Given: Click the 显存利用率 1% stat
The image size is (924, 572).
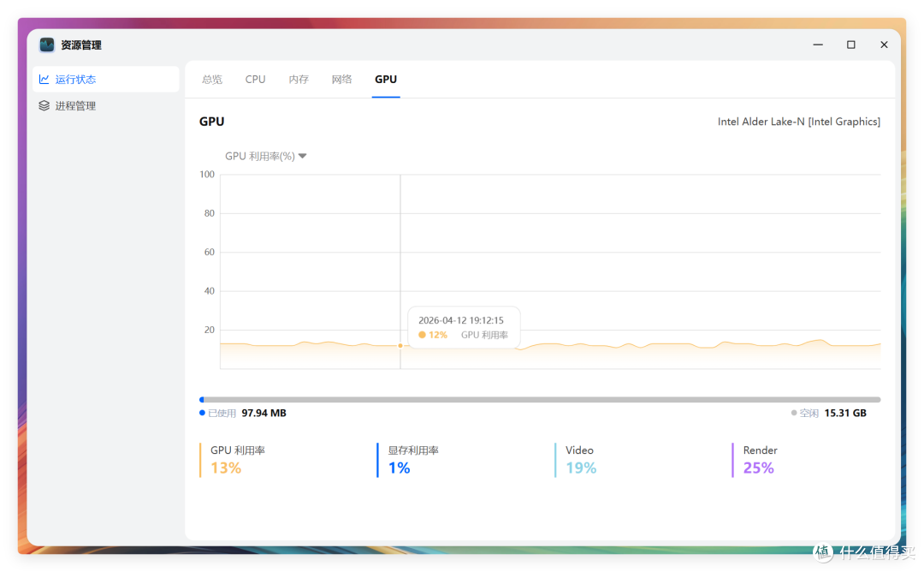Looking at the screenshot, I should (x=408, y=460).
